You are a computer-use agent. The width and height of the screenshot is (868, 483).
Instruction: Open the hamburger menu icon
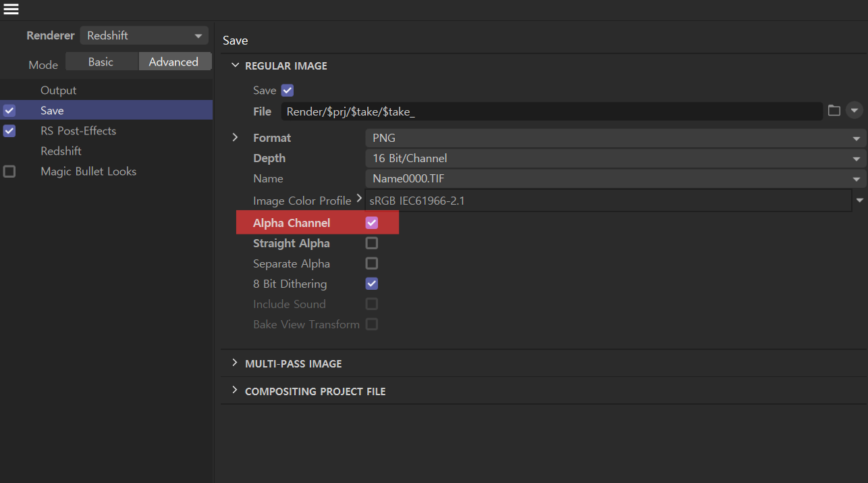pos(11,9)
